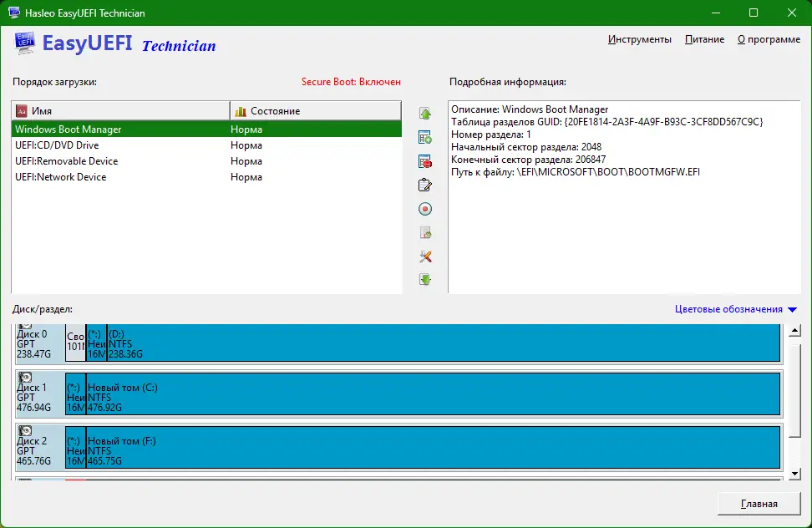Open the tools wrench-and-screwdriver icon
This screenshot has height=528, width=812.
click(x=425, y=256)
